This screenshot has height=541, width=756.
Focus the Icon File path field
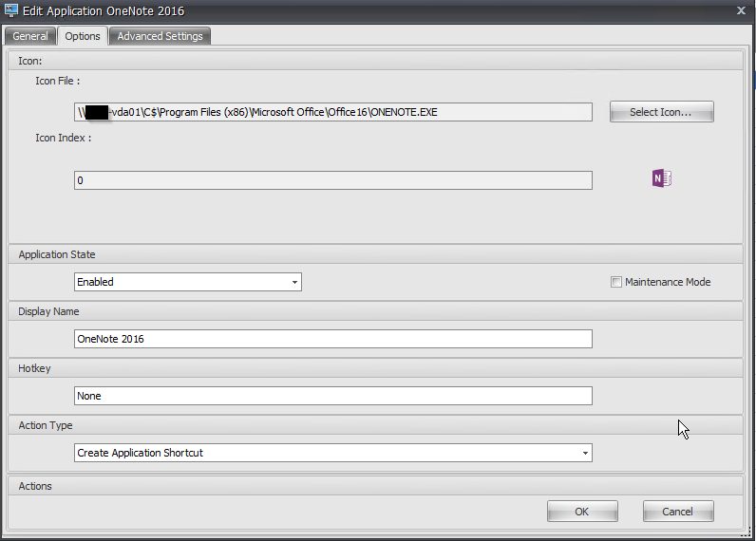click(333, 112)
